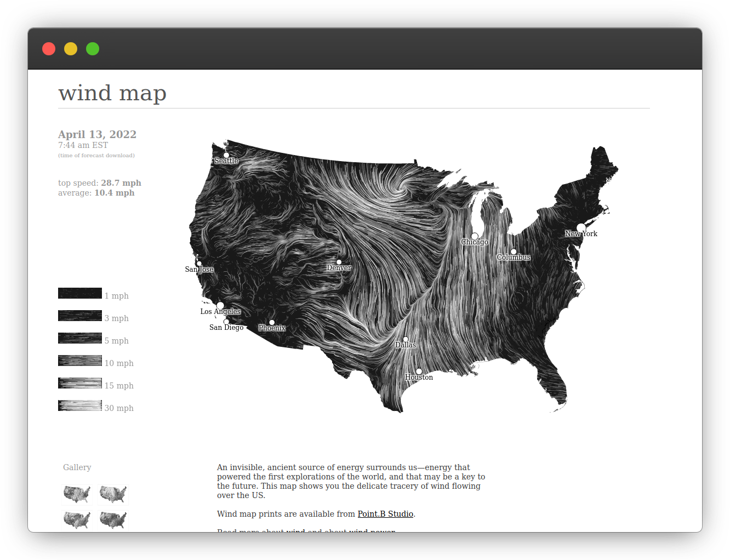The width and height of the screenshot is (730, 560).
Task: Click the Dallas map marker
Action: pos(406,338)
